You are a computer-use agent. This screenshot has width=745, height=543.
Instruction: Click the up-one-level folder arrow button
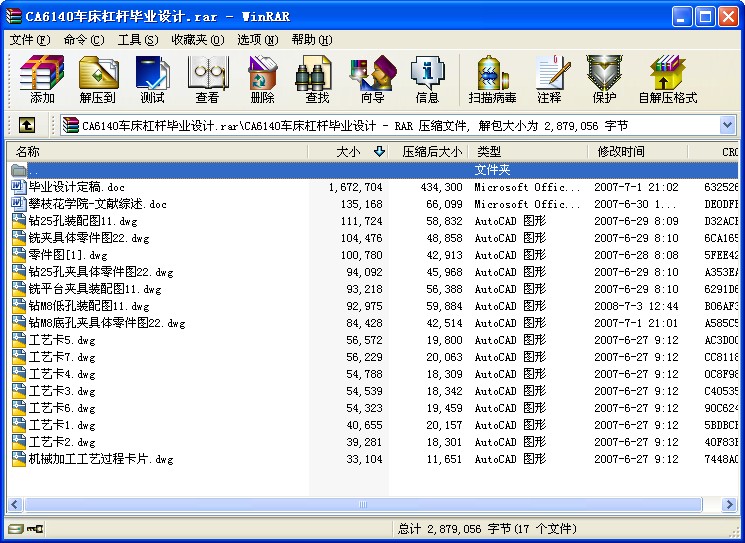pyautogui.click(x=27, y=125)
